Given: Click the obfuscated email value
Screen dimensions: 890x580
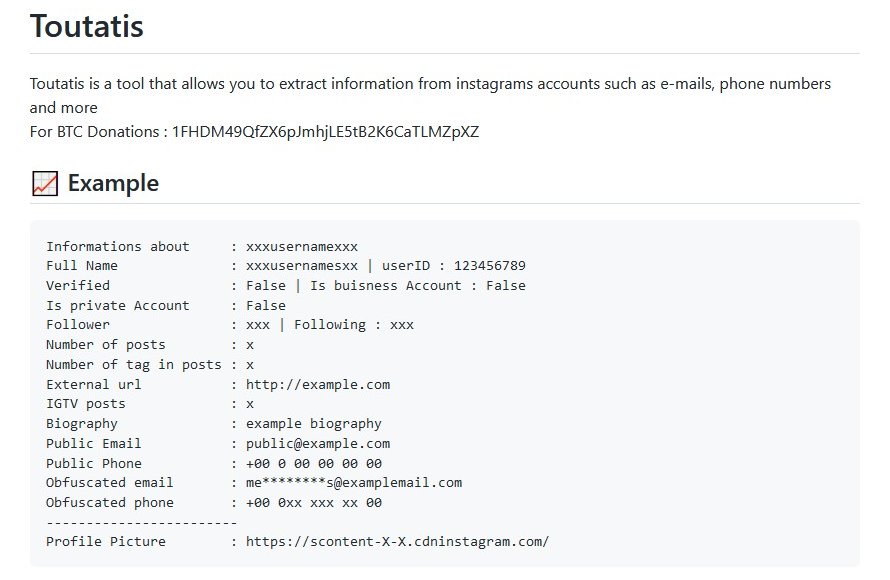Looking at the screenshot, I should (x=354, y=483).
